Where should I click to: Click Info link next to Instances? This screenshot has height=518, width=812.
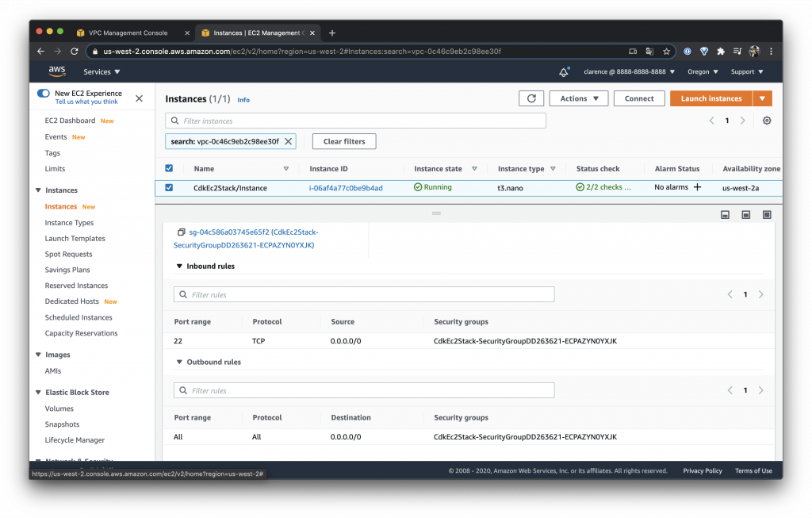point(243,100)
